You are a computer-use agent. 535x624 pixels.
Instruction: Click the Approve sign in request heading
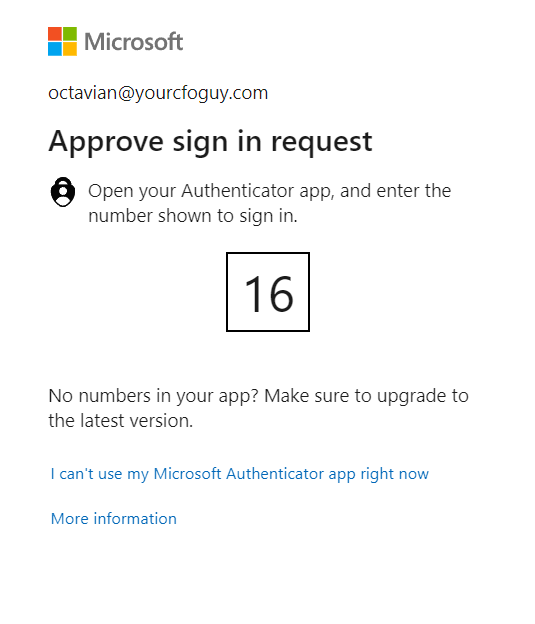coord(211,142)
